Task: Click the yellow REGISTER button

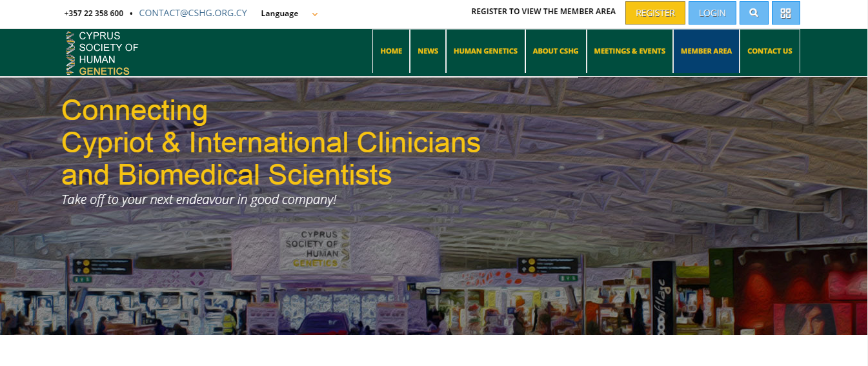Action: tap(655, 13)
